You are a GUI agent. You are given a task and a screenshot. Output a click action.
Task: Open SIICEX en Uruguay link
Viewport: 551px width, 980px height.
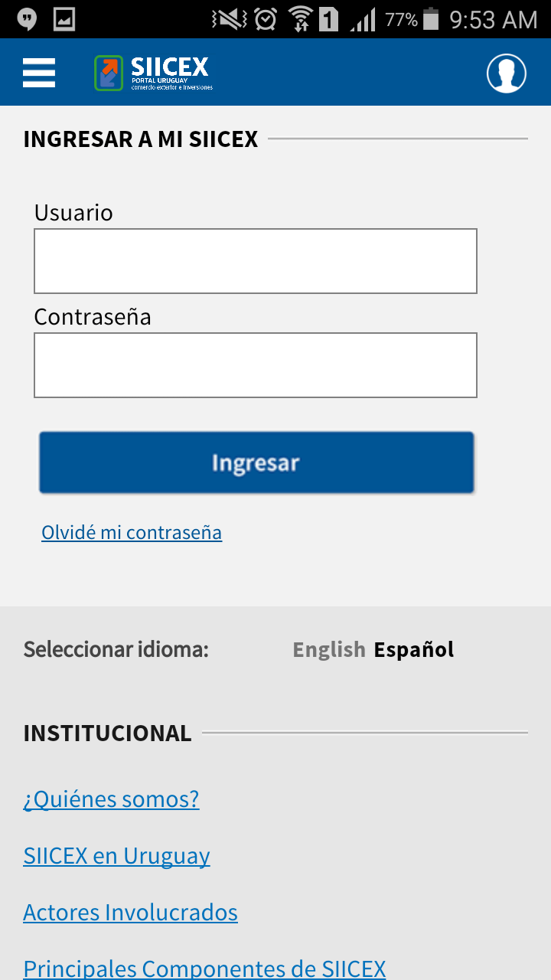116,856
